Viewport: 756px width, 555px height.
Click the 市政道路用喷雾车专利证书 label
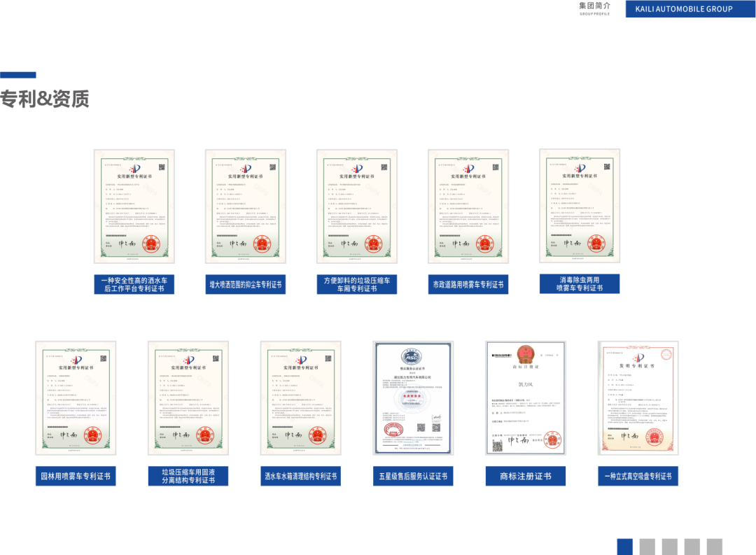coord(468,284)
